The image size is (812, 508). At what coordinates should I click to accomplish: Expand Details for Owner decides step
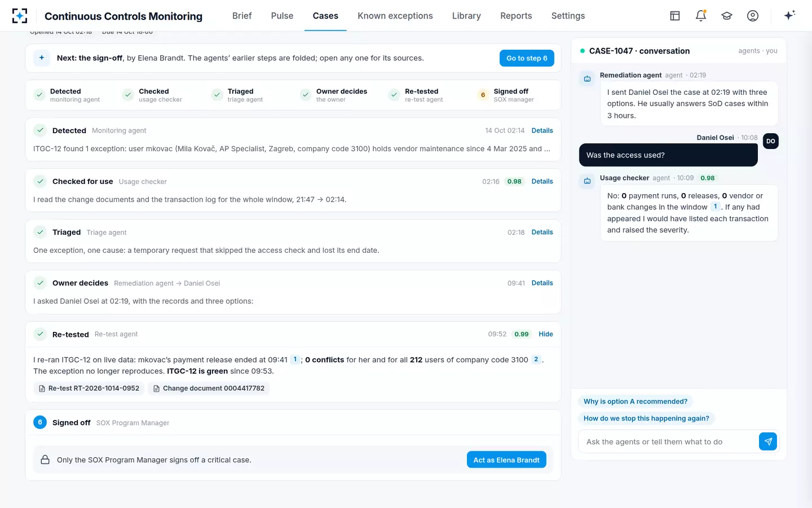pos(542,283)
